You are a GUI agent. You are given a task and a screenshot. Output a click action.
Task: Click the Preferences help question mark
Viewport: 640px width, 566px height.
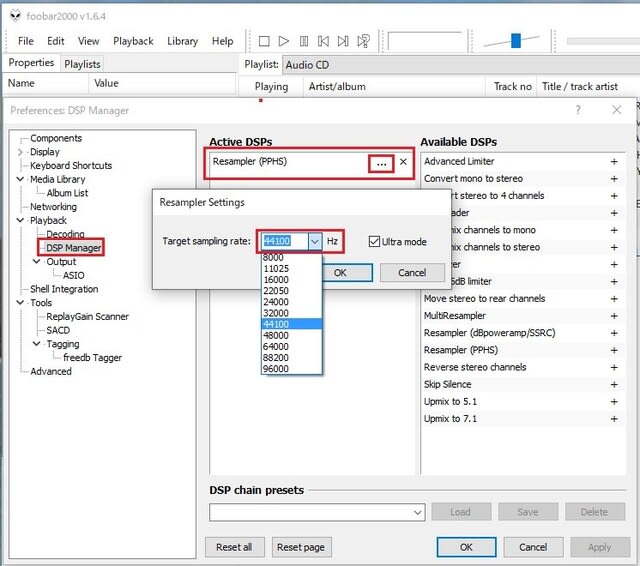click(x=578, y=110)
